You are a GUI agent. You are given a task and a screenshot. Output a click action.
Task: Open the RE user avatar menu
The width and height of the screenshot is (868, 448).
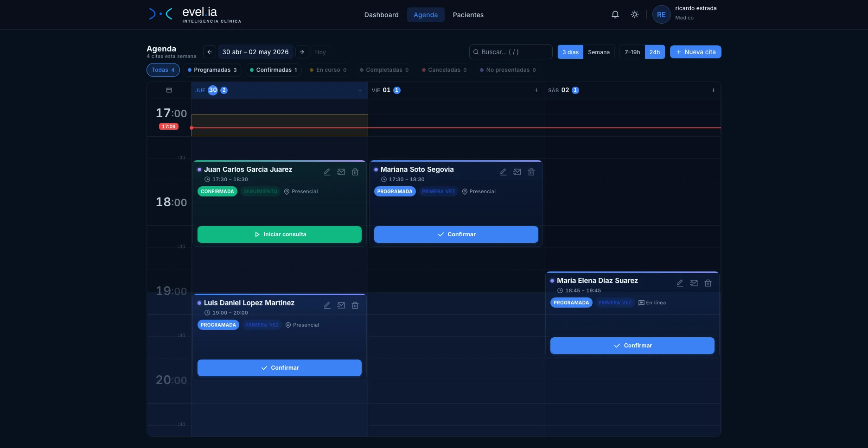point(661,14)
